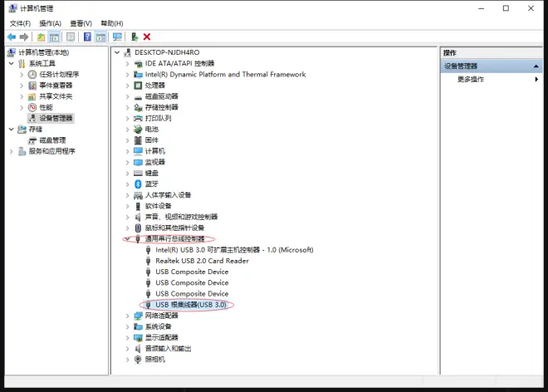548x392 pixels.
Task: Select Intel(R) USB 3.0 可扩展主机控制器 device
Action: tap(234, 250)
